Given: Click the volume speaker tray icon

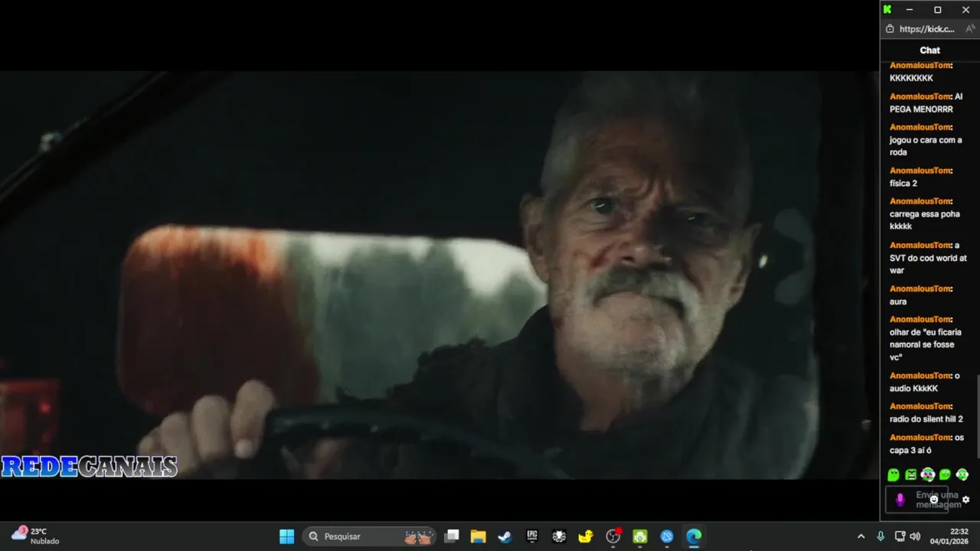Looking at the screenshot, I should point(915,536).
